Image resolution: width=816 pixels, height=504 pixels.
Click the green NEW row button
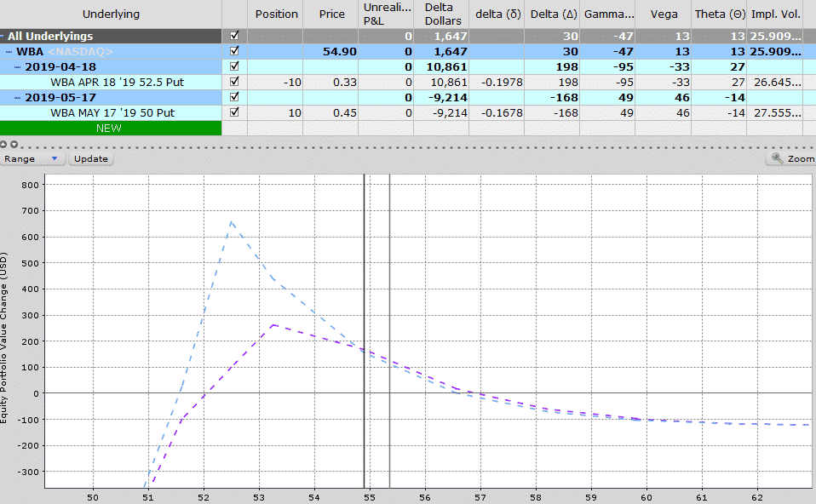pyautogui.click(x=111, y=128)
